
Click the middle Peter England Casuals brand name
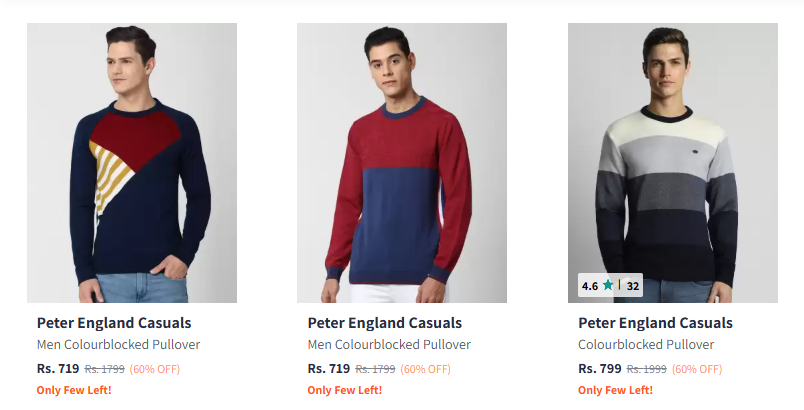tap(385, 323)
